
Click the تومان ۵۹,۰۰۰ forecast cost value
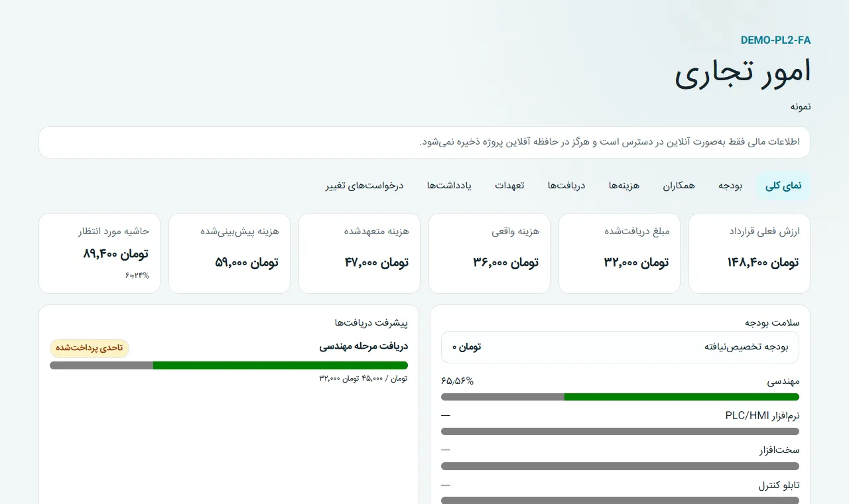click(247, 262)
